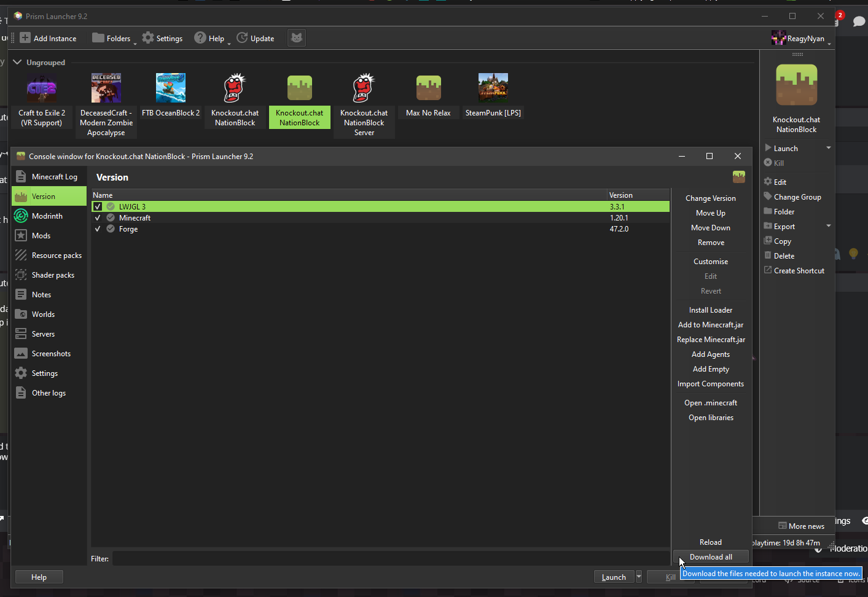
Task: Click Remove component button
Action: (711, 243)
